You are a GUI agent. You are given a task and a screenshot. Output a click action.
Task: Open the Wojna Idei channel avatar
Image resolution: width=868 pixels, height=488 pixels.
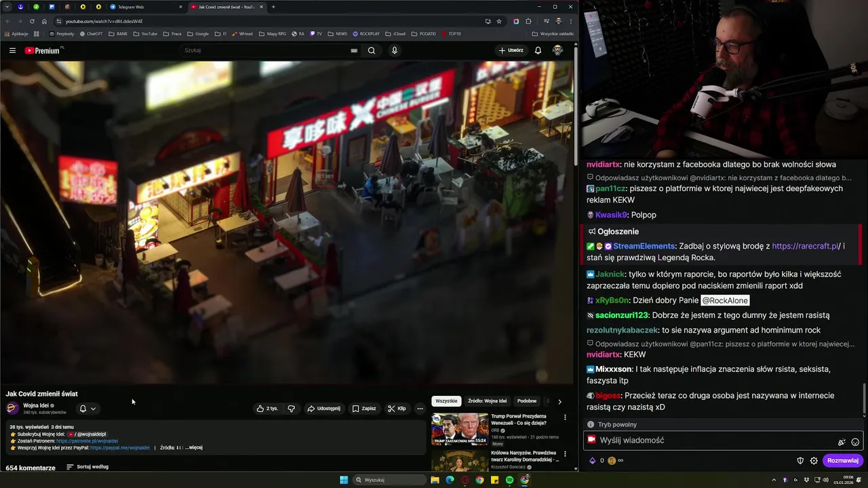[12, 408]
